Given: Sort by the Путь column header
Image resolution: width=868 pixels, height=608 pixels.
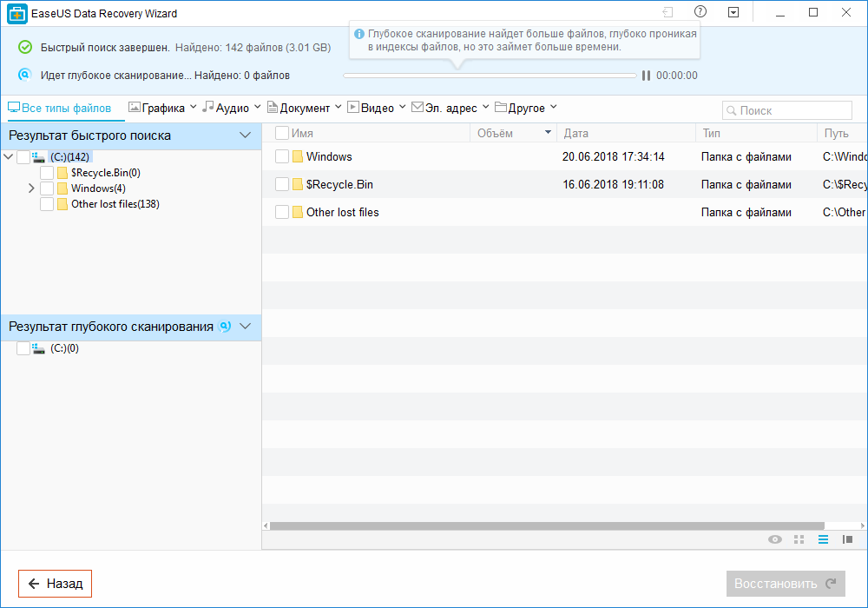Looking at the screenshot, I should (842, 134).
